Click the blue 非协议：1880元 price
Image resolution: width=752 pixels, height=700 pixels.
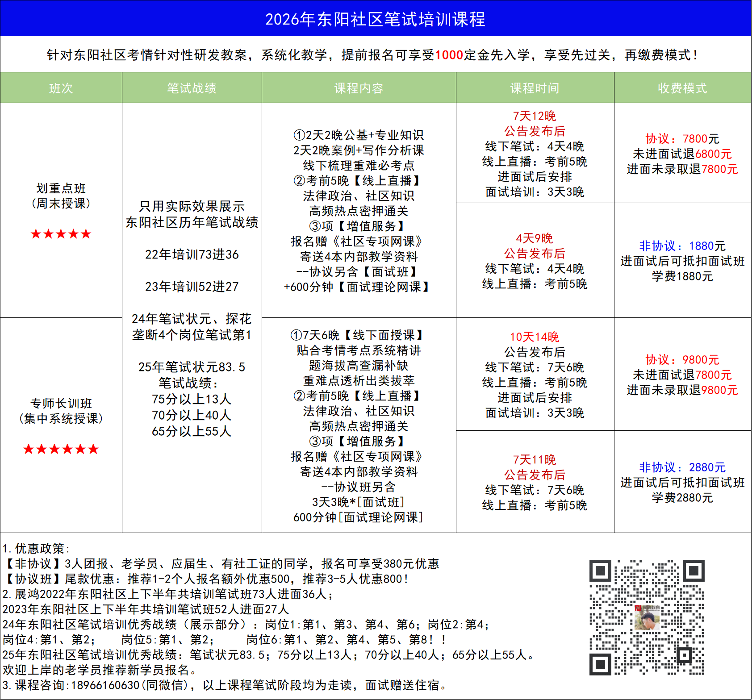682,246
